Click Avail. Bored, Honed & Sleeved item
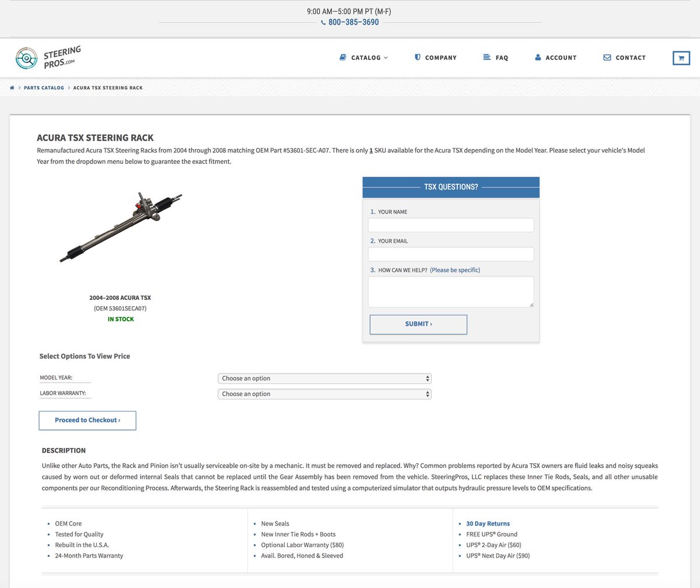This screenshot has width=700, height=588. [x=302, y=555]
